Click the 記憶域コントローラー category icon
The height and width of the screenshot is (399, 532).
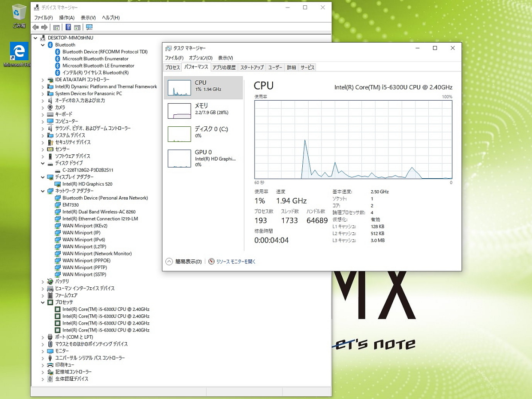click(50, 372)
